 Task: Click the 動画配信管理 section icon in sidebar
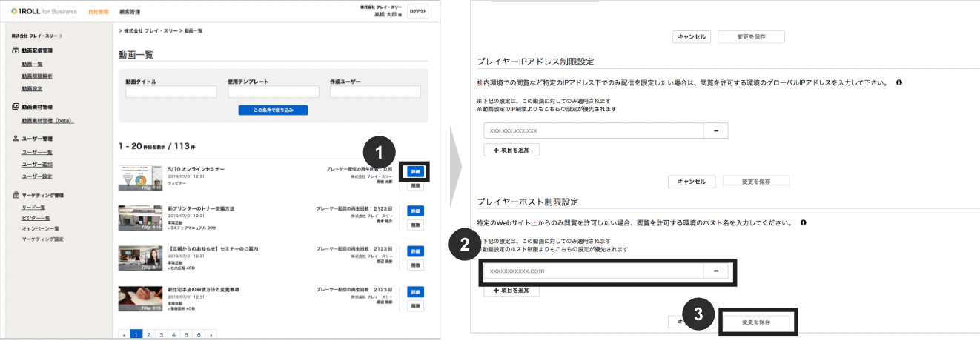[x=16, y=50]
